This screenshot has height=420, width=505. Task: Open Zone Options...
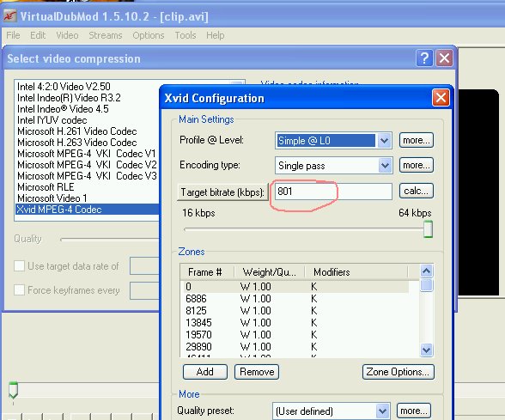click(x=399, y=372)
